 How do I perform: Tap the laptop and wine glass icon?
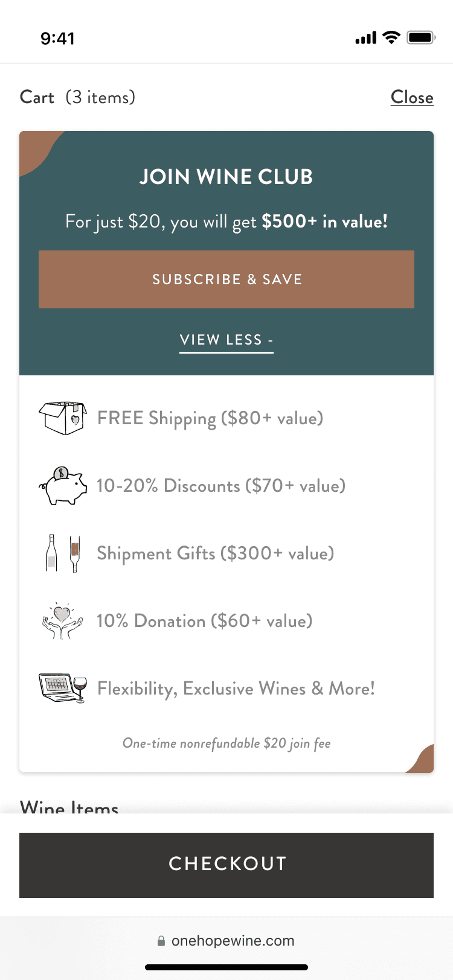point(62,689)
